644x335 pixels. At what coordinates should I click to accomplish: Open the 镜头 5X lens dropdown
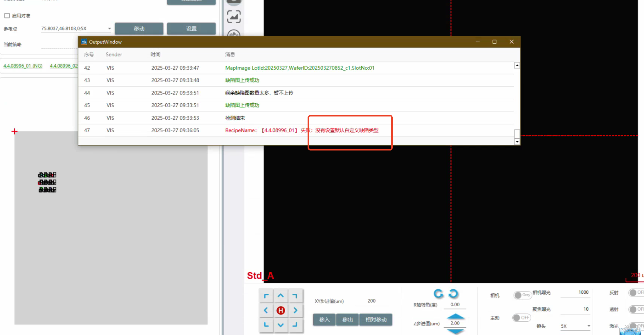[575, 326]
